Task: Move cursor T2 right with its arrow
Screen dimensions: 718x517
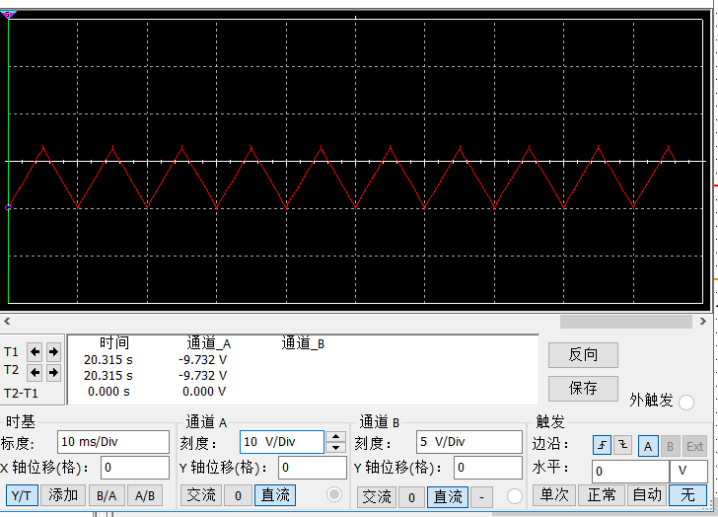Action: 53,372
